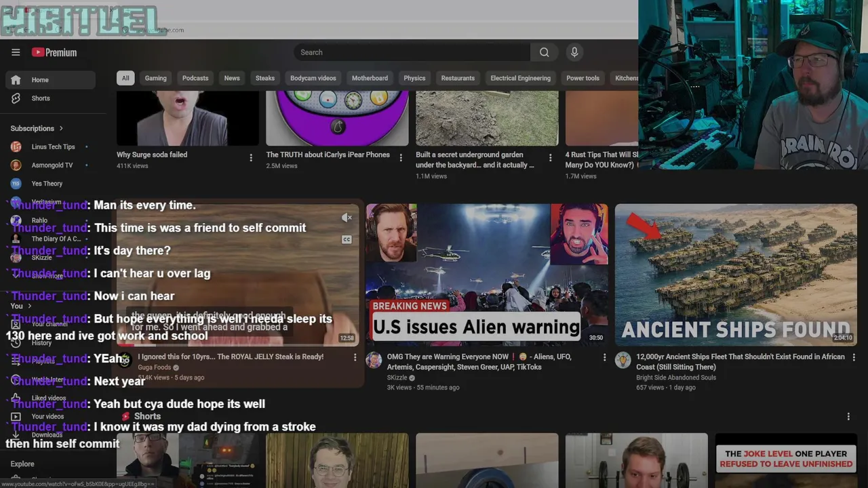Click Bright Side Abandoned Souls channel name
The height and width of the screenshot is (488, 868).
click(x=675, y=378)
